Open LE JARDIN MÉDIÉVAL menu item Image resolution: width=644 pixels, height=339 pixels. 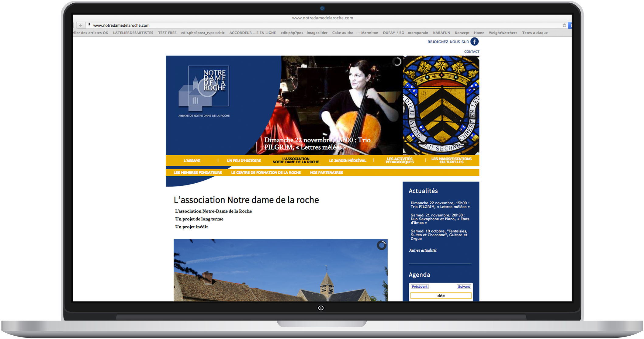pos(348,161)
